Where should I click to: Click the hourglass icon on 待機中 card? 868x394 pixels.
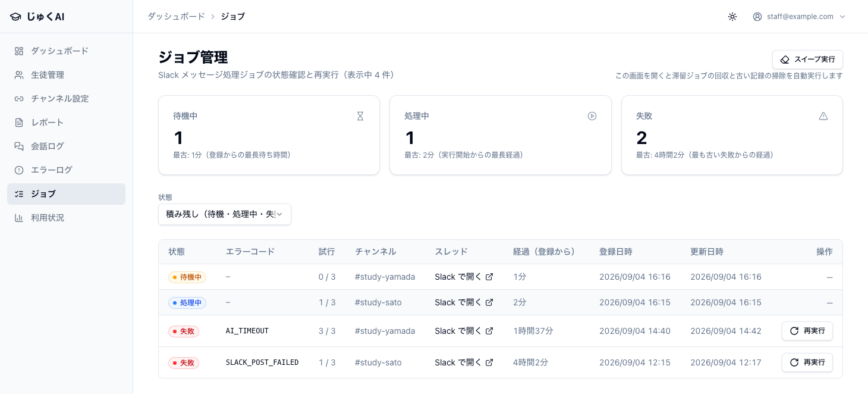(x=360, y=116)
